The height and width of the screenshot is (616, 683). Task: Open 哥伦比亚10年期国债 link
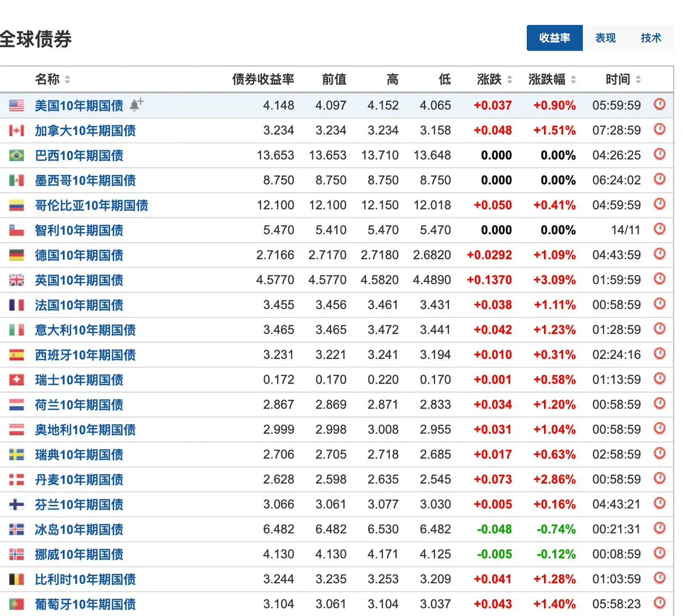point(92,205)
